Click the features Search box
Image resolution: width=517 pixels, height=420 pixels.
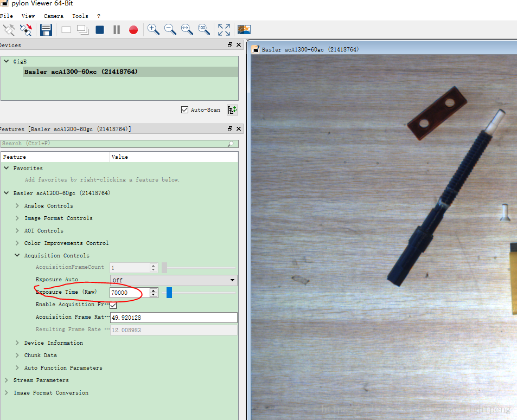point(119,144)
